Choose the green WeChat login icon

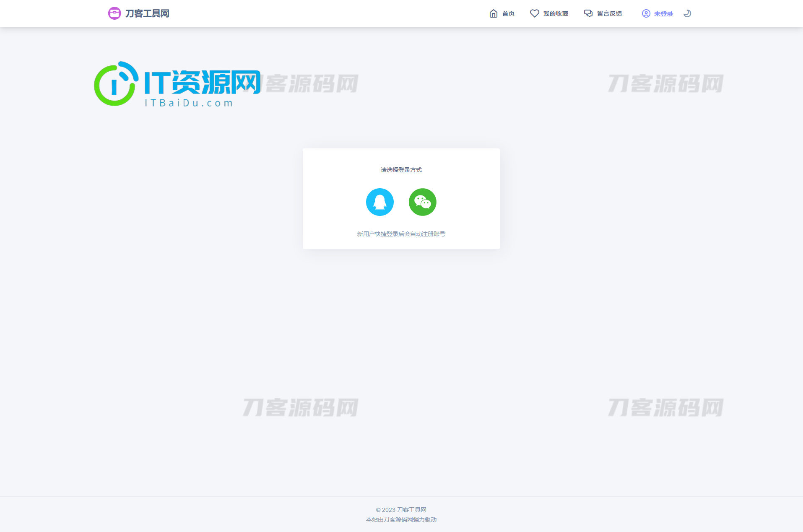click(x=422, y=202)
